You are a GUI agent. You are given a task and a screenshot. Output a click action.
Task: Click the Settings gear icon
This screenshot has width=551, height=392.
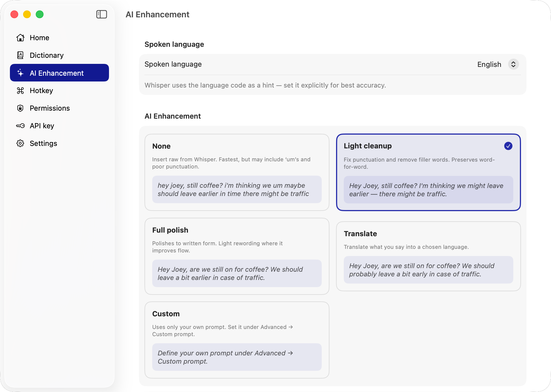click(x=20, y=143)
